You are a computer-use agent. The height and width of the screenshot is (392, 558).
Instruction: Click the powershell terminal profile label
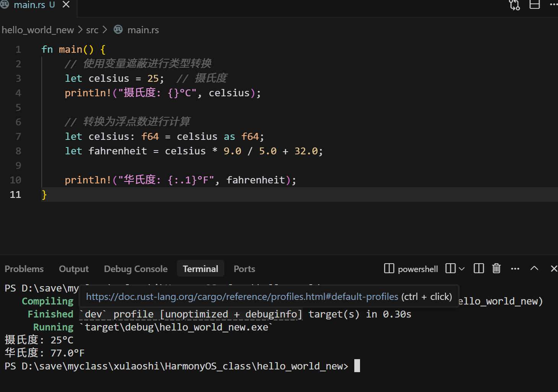click(418, 269)
